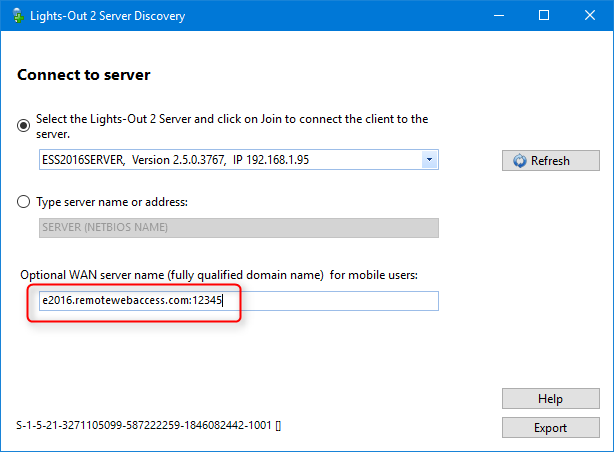This screenshot has width=614, height=452.
Task: Minimize the Server Discovery window
Action: [x=498, y=16]
